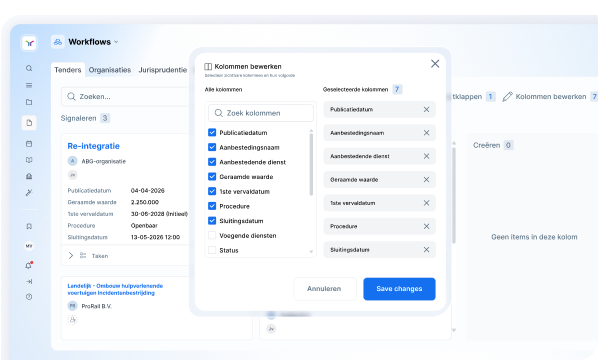Open the hamburger menu icon in sidebar
The width and height of the screenshot is (598, 360).
pyautogui.click(x=29, y=85)
